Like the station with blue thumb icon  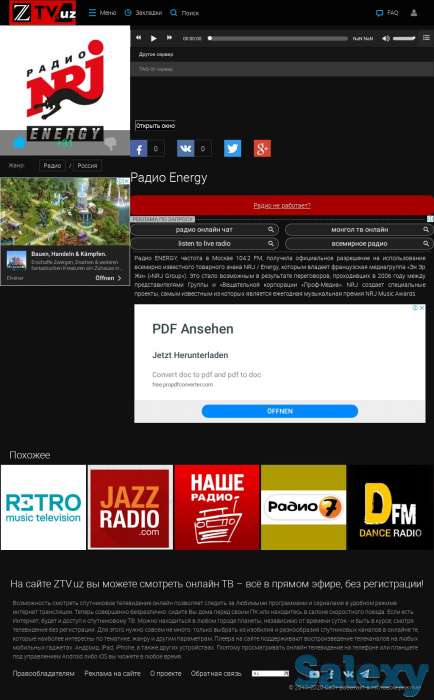(19, 143)
